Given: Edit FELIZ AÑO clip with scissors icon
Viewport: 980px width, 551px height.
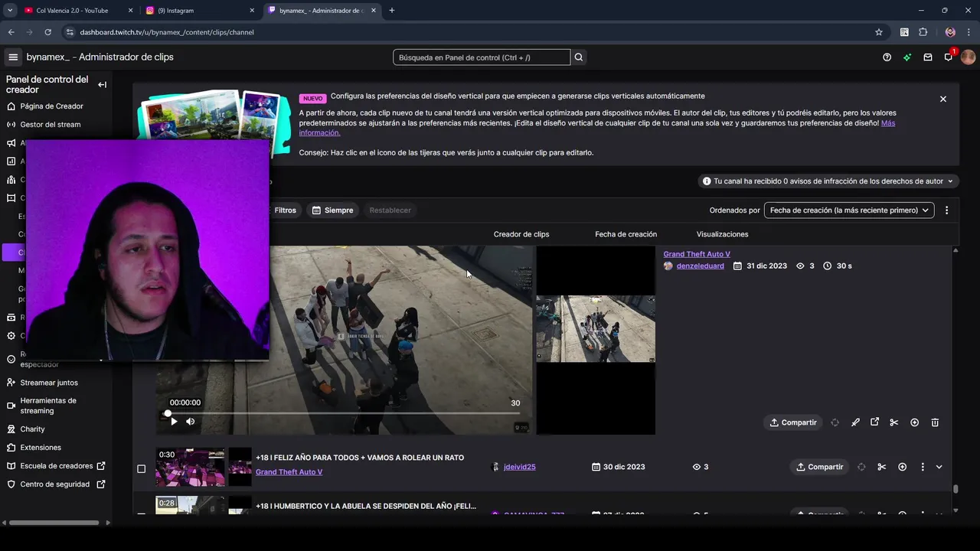Looking at the screenshot, I should click(x=881, y=467).
